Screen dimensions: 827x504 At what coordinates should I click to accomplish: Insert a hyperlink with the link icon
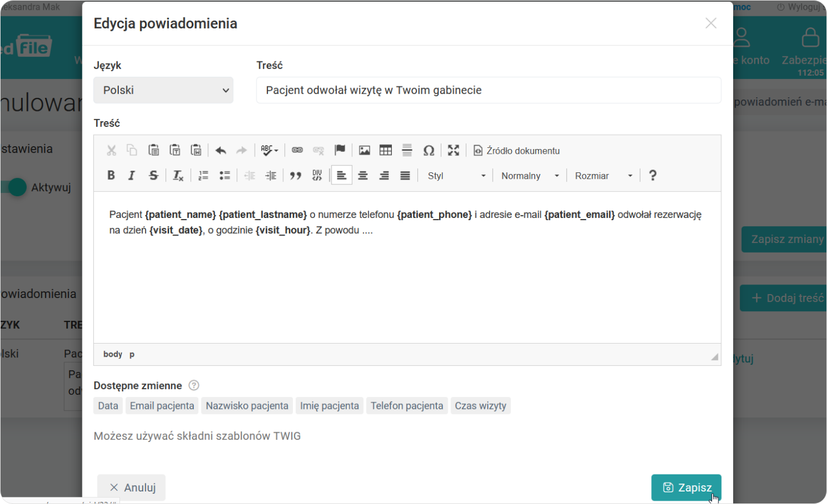click(297, 150)
